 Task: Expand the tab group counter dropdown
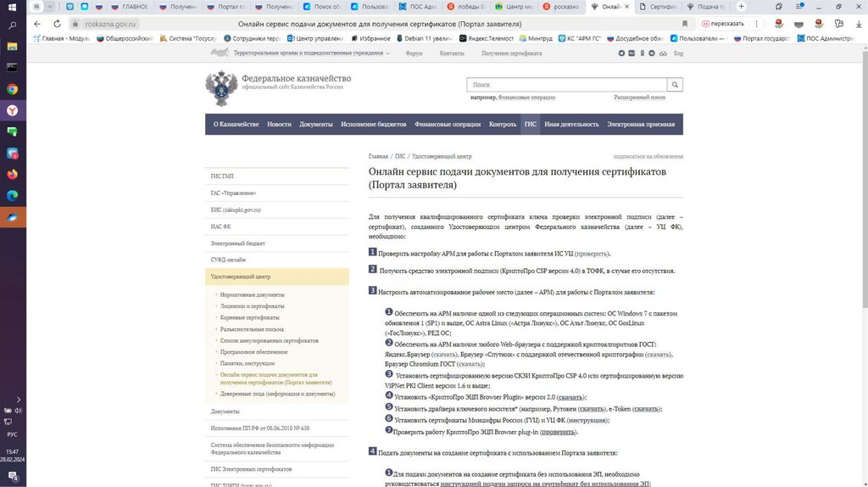[50, 7]
